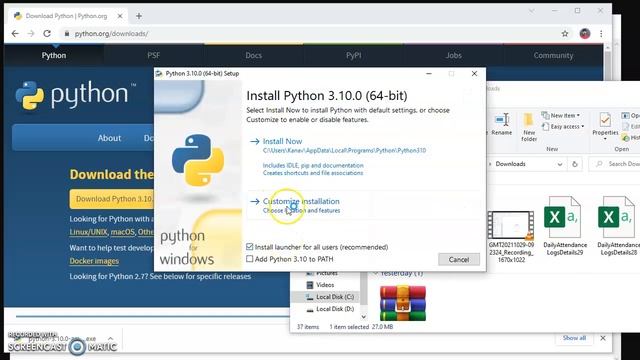The width and height of the screenshot is (640, 360).
Task: Close the Download Python tab
Action: tap(120, 16)
